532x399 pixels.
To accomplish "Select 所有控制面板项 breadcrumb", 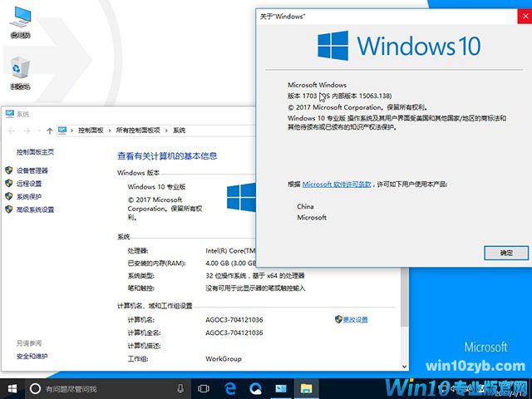I will click(x=138, y=131).
